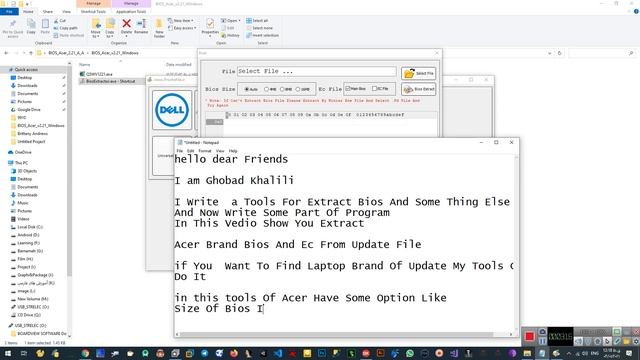This screenshot has width=640, height=360.
Task: Expand the New item dropdown
Action: 181,20
